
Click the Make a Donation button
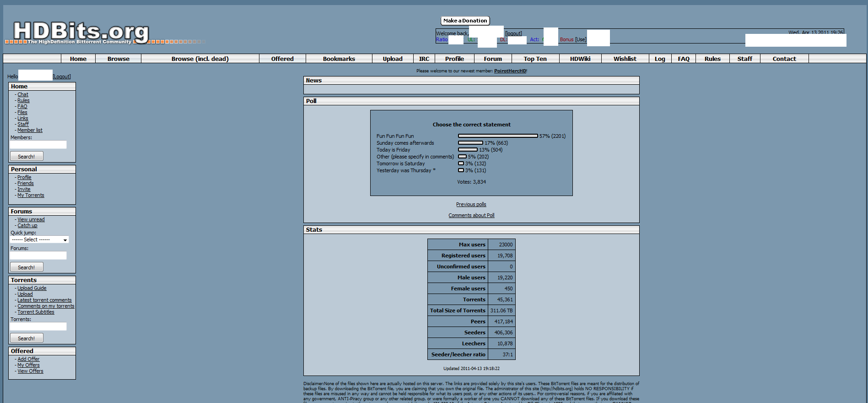click(465, 21)
